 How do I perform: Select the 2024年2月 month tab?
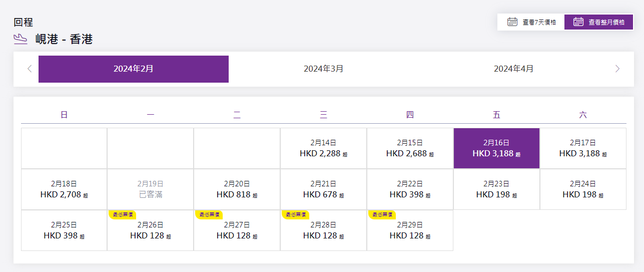(x=134, y=69)
